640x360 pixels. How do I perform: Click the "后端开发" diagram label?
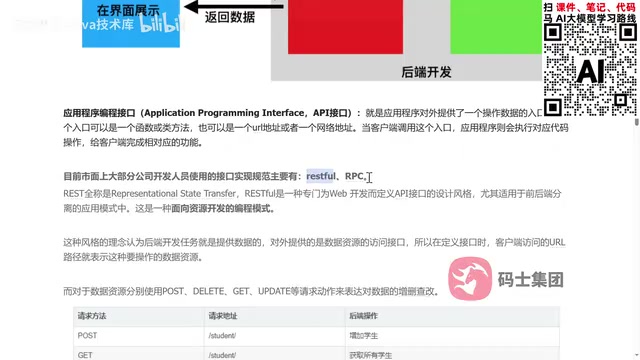coord(426,72)
